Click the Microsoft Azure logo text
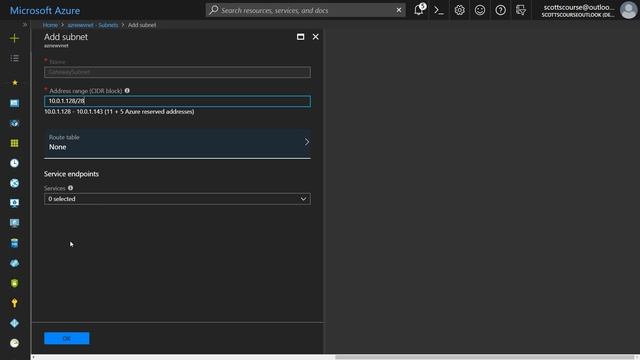The image size is (640, 360). (x=45, y=10)
